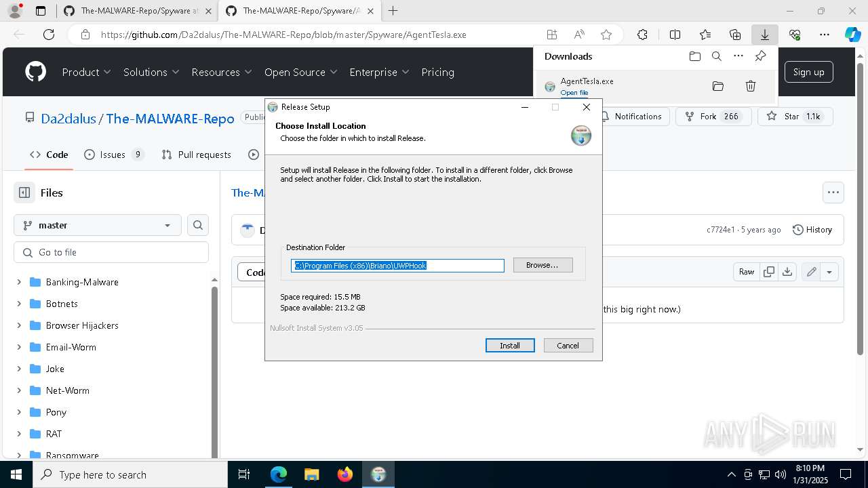Open more edit options dropdown arrow
The width and height of the screenshot is (868, 488).
[829, 272]
